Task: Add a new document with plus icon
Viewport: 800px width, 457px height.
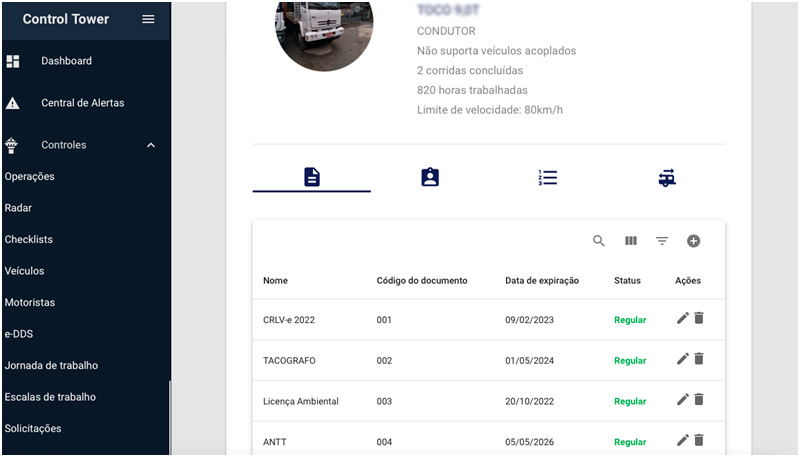Action: (x=693, y=241)
